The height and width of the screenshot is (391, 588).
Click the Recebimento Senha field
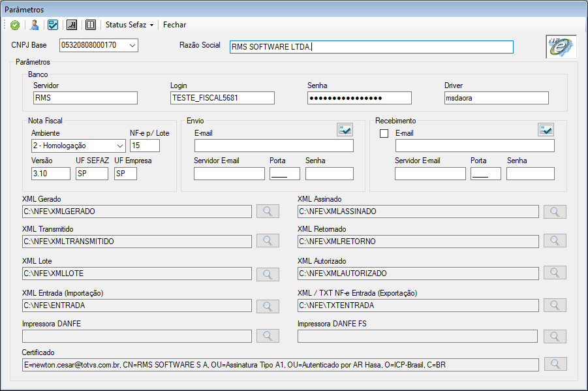pyautogui.click(x=531, y=174)
